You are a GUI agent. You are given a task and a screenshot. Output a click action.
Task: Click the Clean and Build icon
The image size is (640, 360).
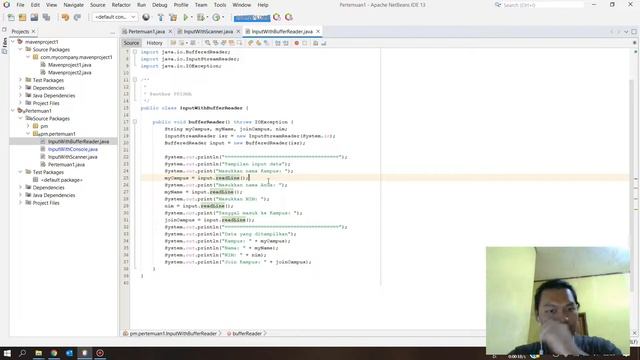[x=173, y=18]
